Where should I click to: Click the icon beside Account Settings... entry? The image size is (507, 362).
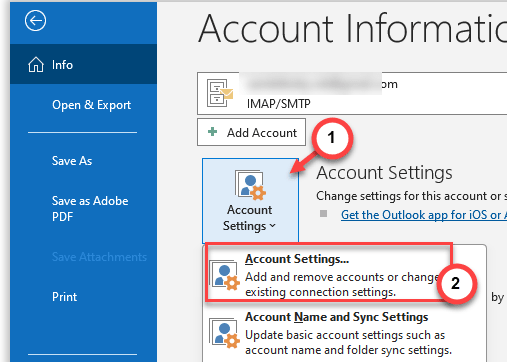tap(225, 275)
